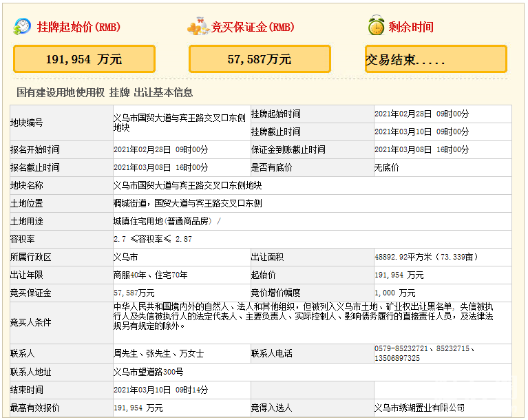Image resolution: width=528 pixels, height=420 pixels.
Task: Click the 57,587万元 deposit box at top
Action: tap(260, 59)
